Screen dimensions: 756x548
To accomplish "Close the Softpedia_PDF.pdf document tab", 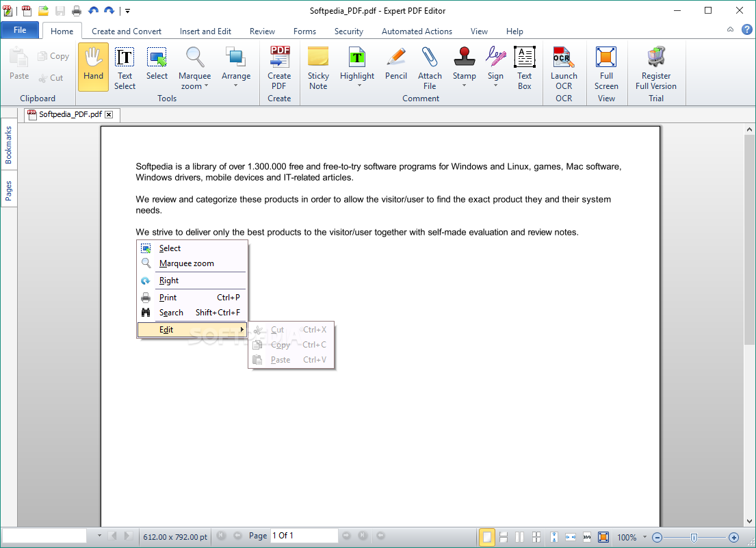I will coord(109,114).
